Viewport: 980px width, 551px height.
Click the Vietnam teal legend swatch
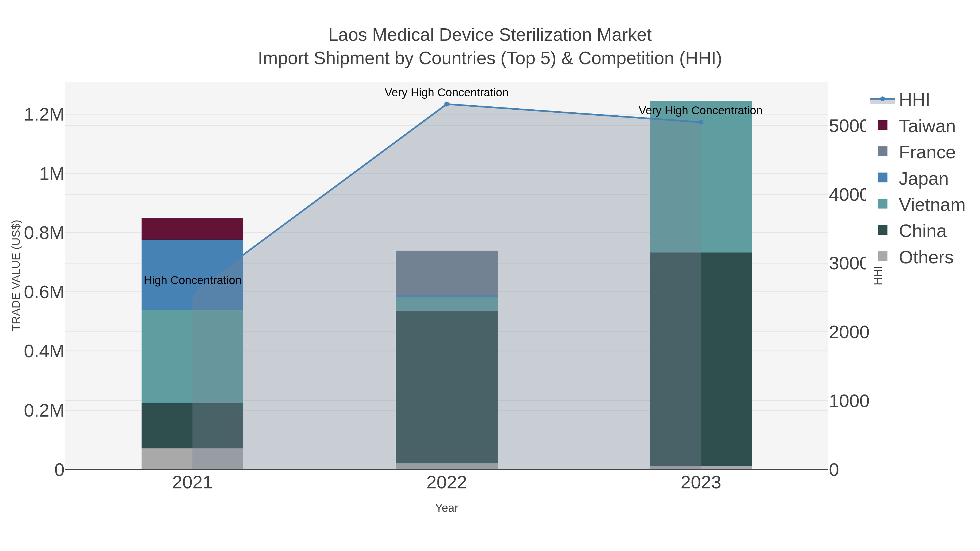pyautogui.click(x=882, y=204)
